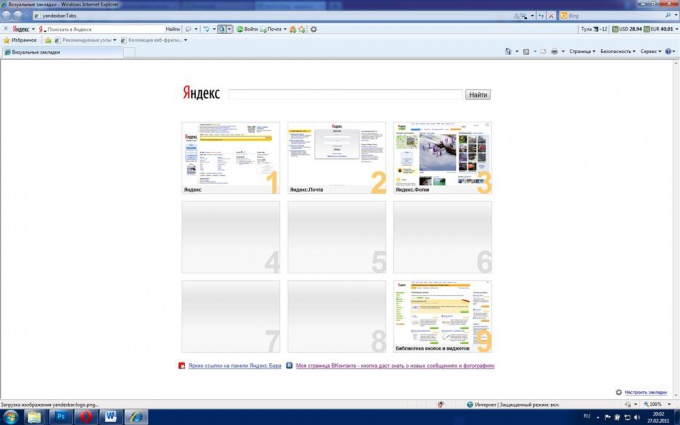
Task: Click empty bookmark slot number 7
Action: click(x=231, y=316)
